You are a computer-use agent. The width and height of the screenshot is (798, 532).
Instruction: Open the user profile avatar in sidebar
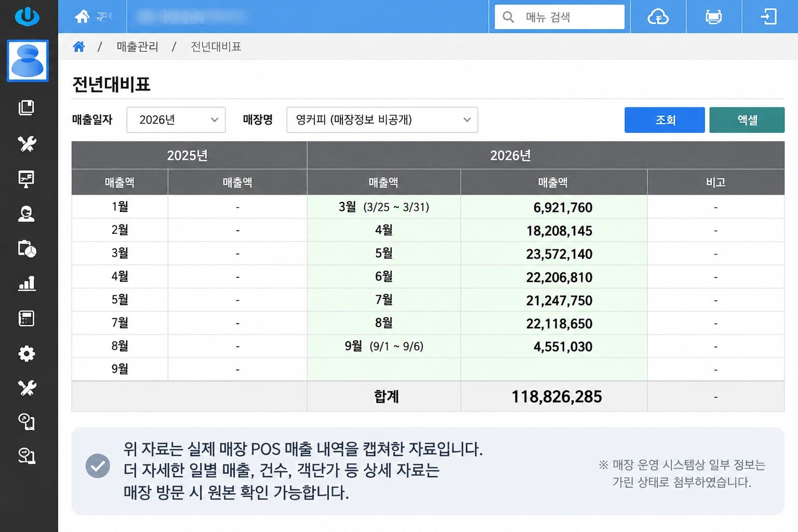[x=28, y=61]
